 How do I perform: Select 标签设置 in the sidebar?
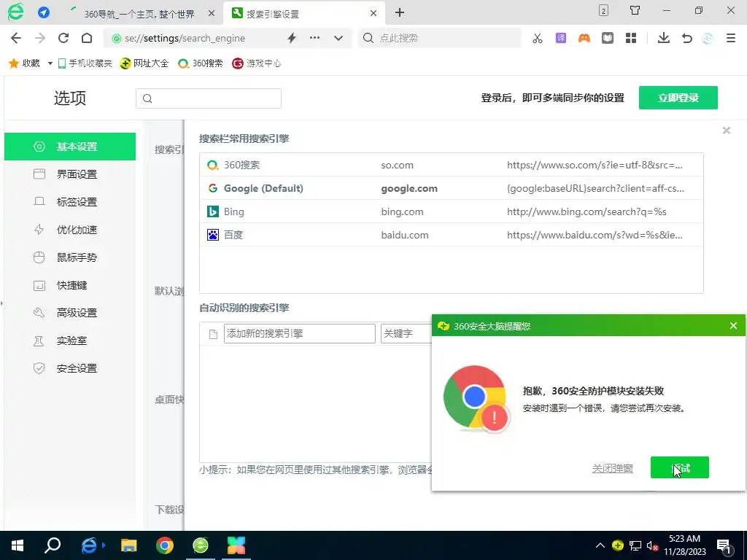70,202
